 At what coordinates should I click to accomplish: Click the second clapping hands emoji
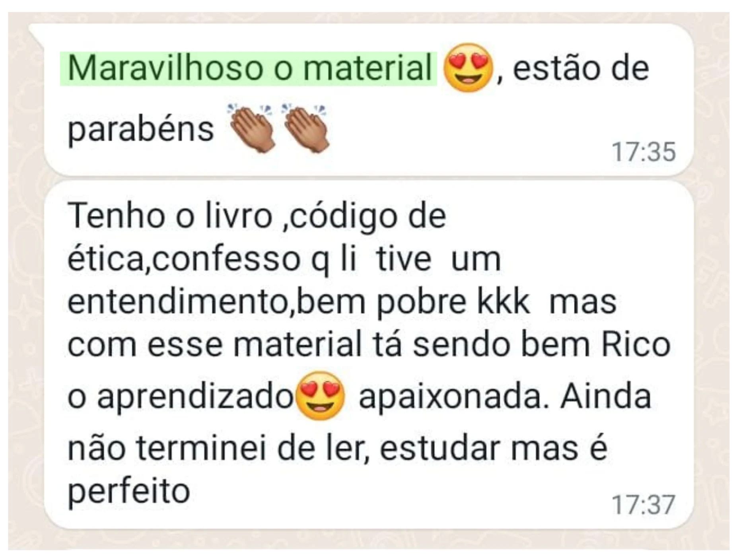point(306,128)
